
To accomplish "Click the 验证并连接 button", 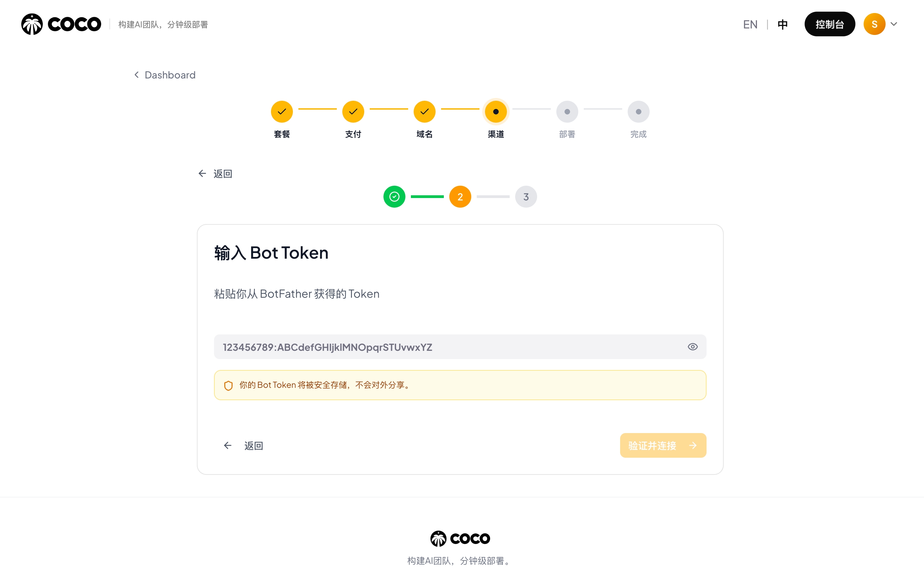I will click(663, 445).
